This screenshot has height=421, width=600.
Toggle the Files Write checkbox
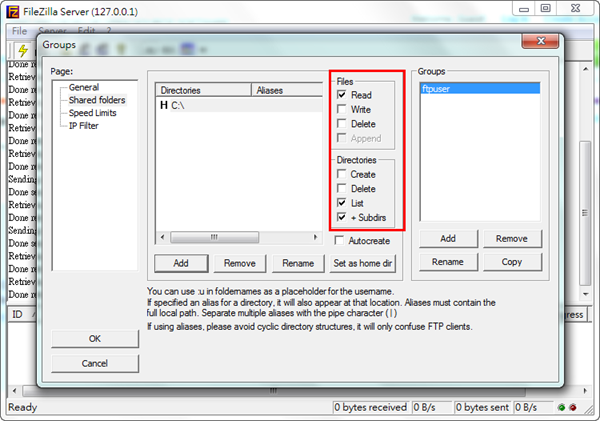pos(341,109)
